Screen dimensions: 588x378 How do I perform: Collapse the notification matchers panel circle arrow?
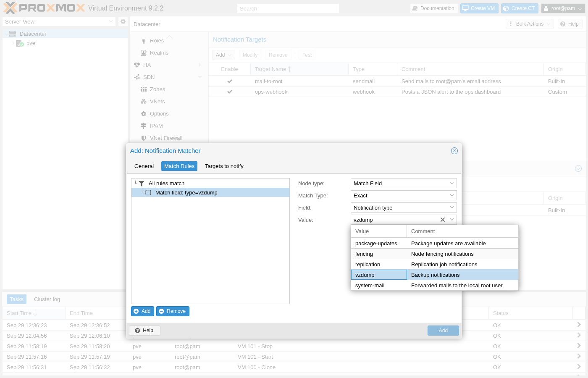click(578, 168)
